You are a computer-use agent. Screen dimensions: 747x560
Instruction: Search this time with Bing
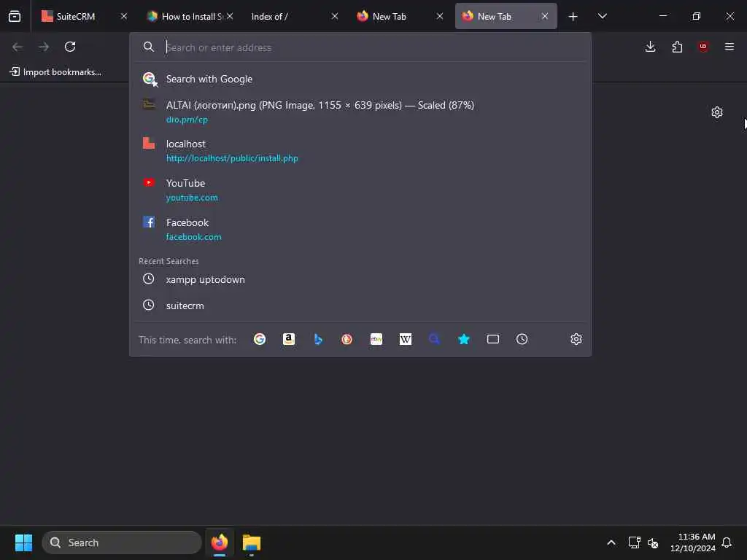pos(318,339)
